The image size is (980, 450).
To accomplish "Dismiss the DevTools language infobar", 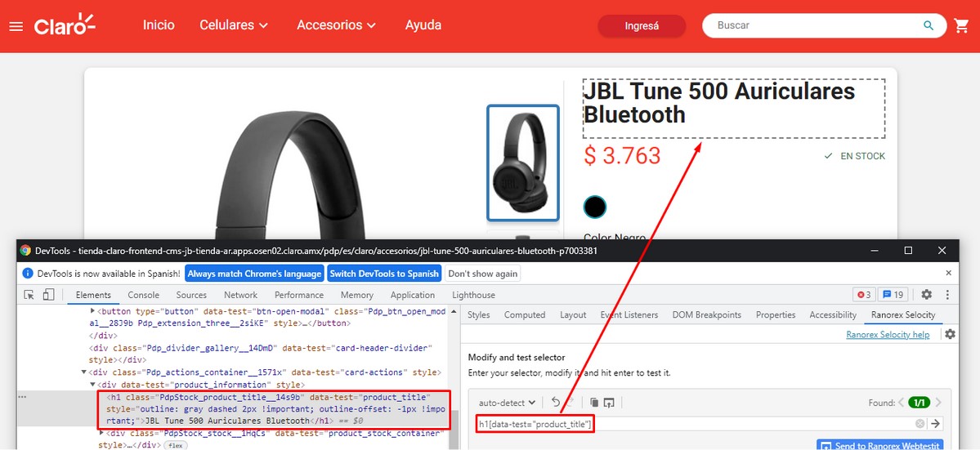I will coord(948,273).
